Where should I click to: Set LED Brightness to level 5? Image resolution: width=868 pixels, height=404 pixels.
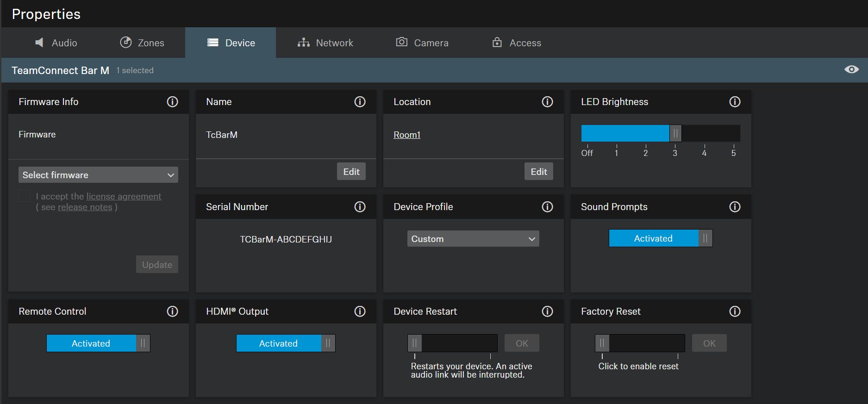(734, 153)
